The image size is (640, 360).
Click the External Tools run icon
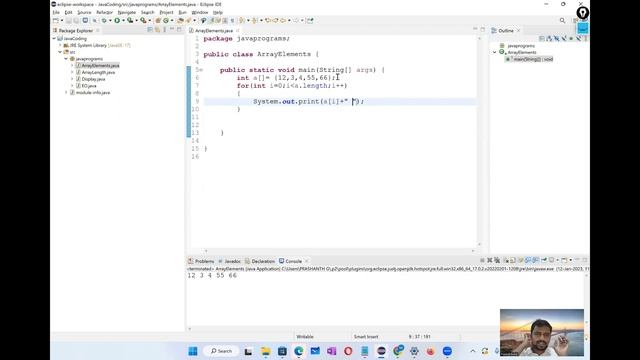(143, 20)
